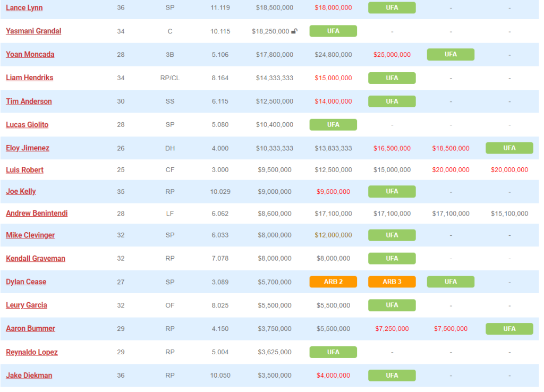Visit Mike Clevinger's profile

(x=30, y=235)
